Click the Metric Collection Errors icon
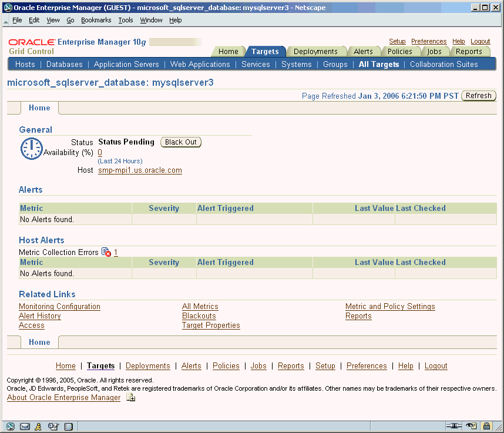 106,252
